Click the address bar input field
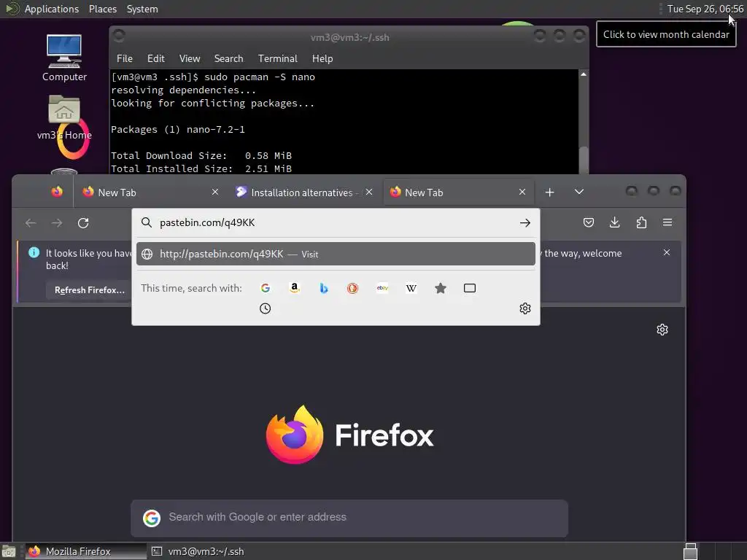The height and width of the screenshot is (560, 747). click(x=336, y=223)
